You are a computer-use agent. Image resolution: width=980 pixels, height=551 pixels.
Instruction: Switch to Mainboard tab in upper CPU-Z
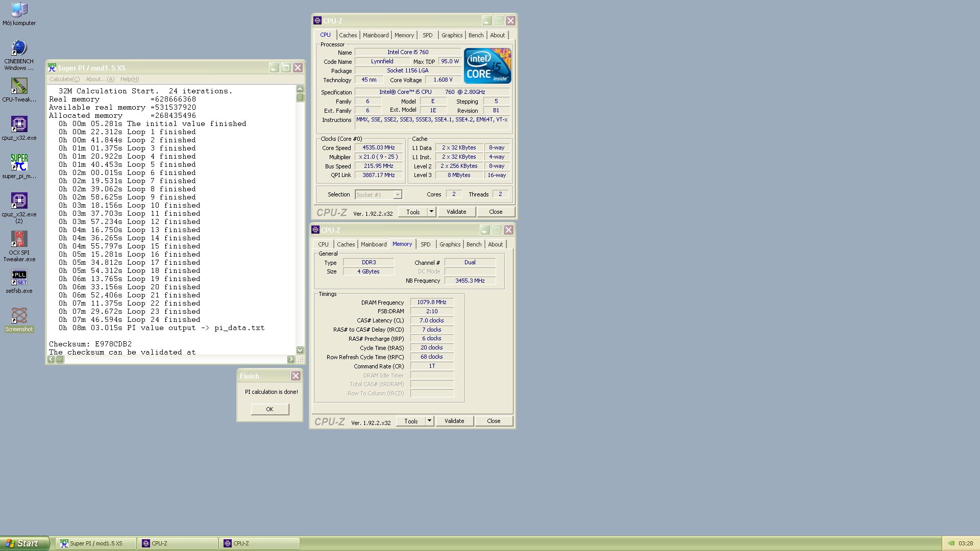click(x=376, y=35)
